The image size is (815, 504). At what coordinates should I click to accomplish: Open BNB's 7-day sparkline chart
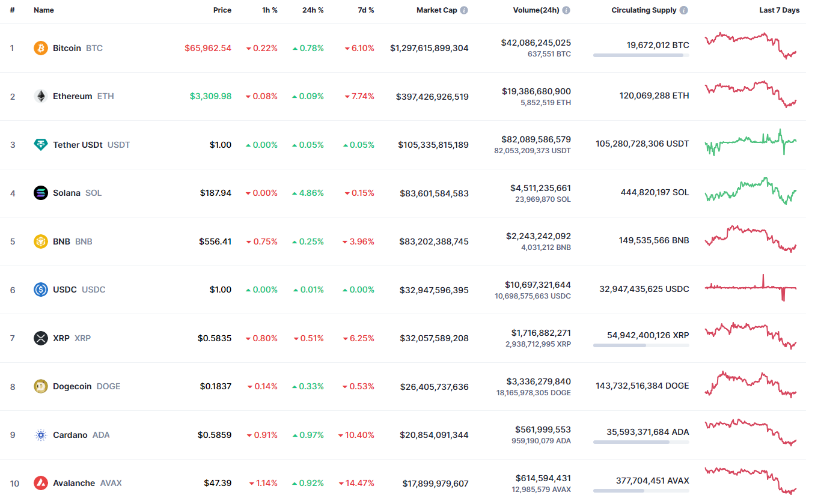(751, 239)
